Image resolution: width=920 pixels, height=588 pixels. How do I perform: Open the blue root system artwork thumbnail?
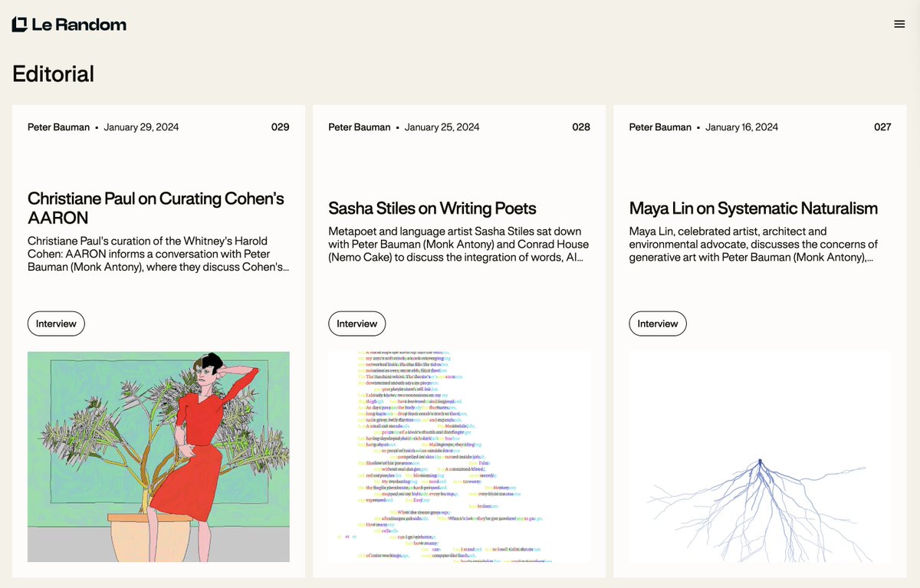[761, 457]
